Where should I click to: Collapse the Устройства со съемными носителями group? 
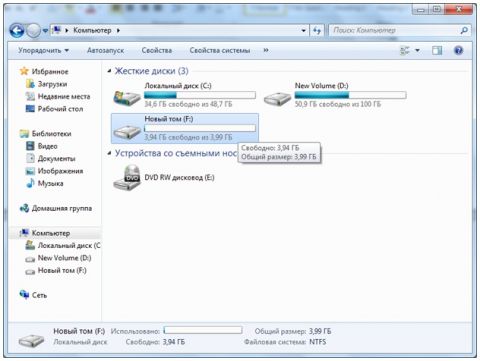click(109, 153)
